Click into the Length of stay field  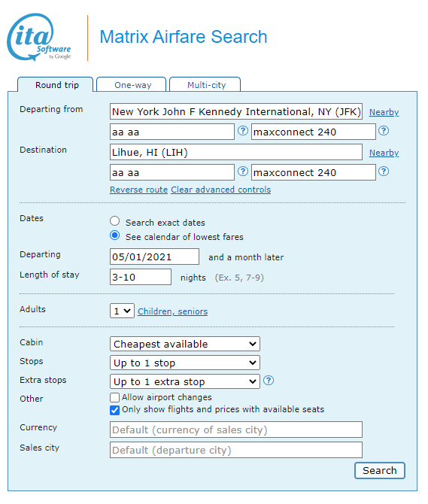pyautogui.click(x=141, y=277)
